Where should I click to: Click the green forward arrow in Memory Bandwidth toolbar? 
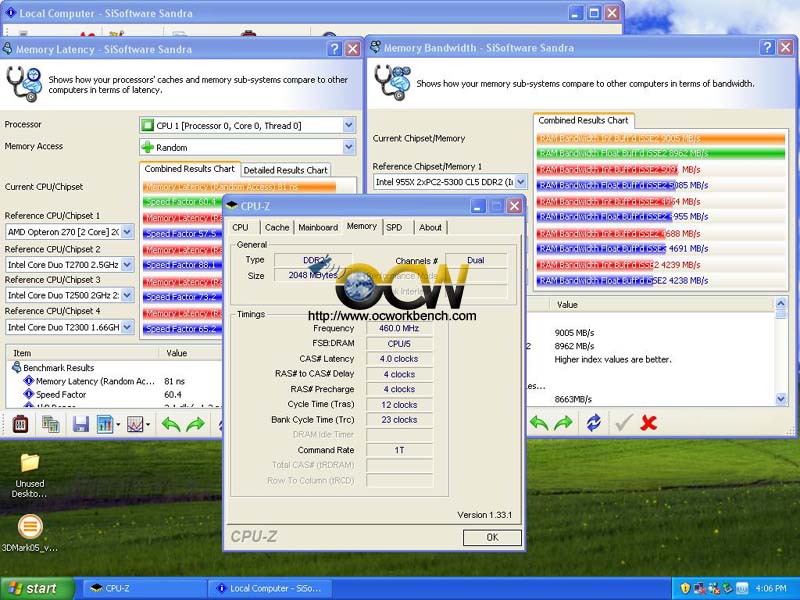[563, 422]
